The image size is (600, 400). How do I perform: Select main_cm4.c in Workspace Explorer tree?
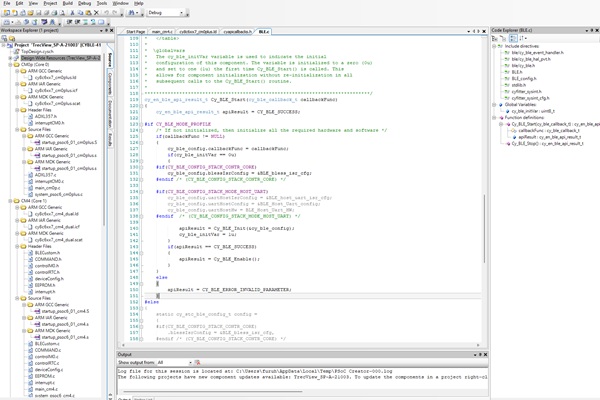pos(46,389)
